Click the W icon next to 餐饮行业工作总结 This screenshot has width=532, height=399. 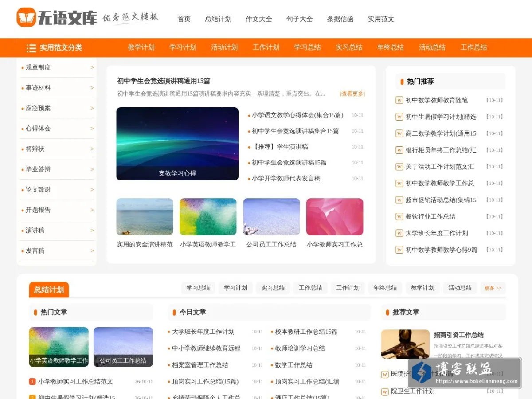(x=399, y=216)
